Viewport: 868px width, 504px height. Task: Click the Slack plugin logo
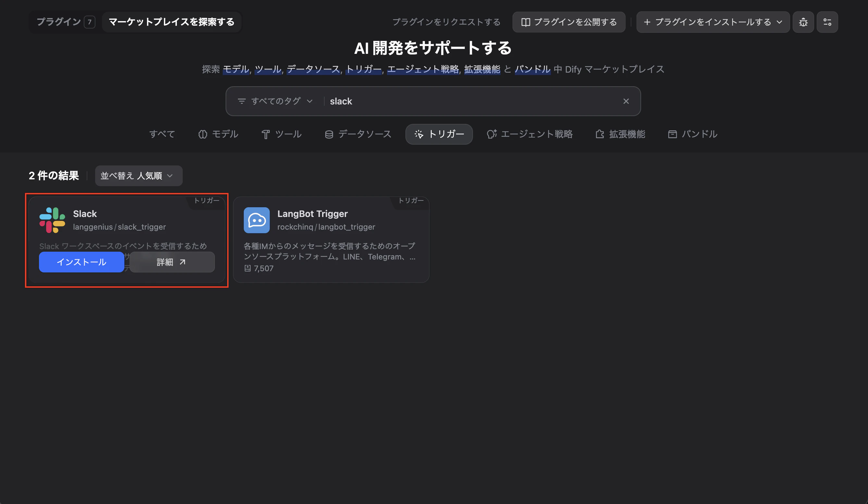coord(52,220)
